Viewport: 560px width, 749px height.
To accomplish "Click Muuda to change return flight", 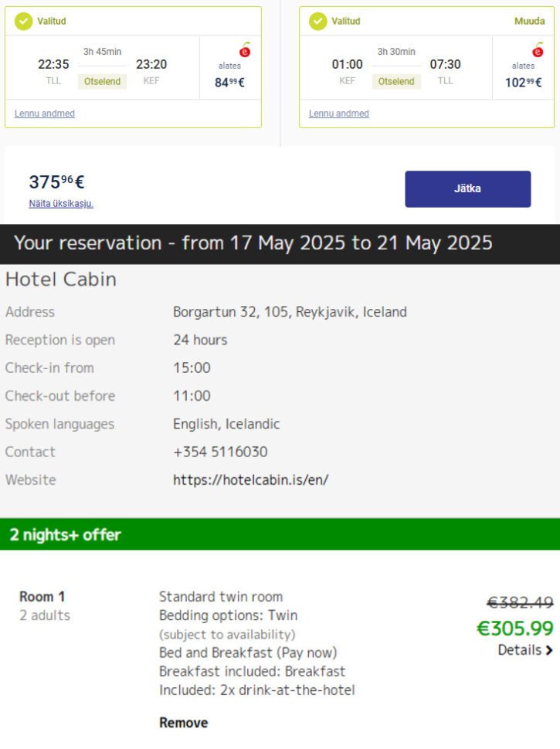I will coord(529,21).
